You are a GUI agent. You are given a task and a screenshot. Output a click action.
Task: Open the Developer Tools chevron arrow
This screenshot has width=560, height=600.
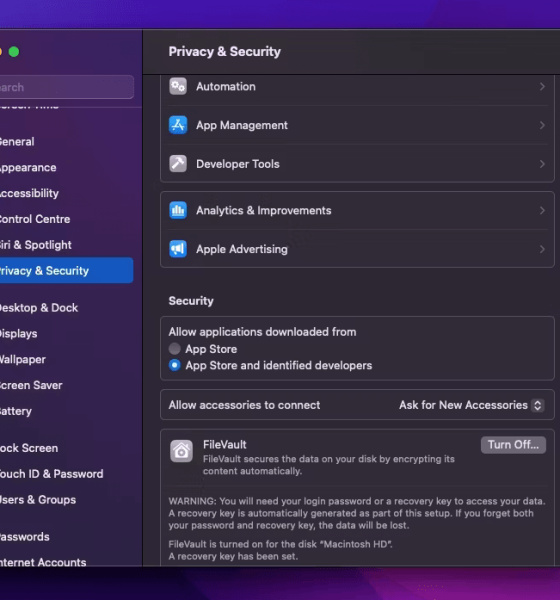click(x=542, y=164)
